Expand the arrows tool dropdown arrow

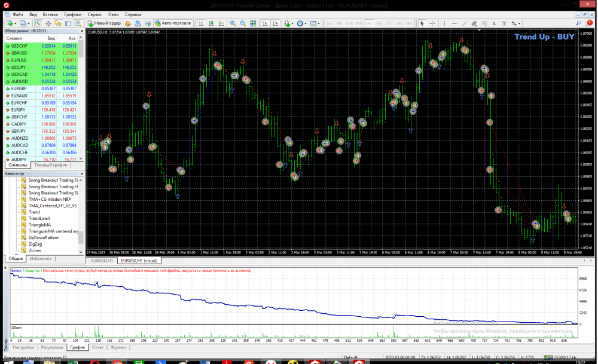pos(519,24)
